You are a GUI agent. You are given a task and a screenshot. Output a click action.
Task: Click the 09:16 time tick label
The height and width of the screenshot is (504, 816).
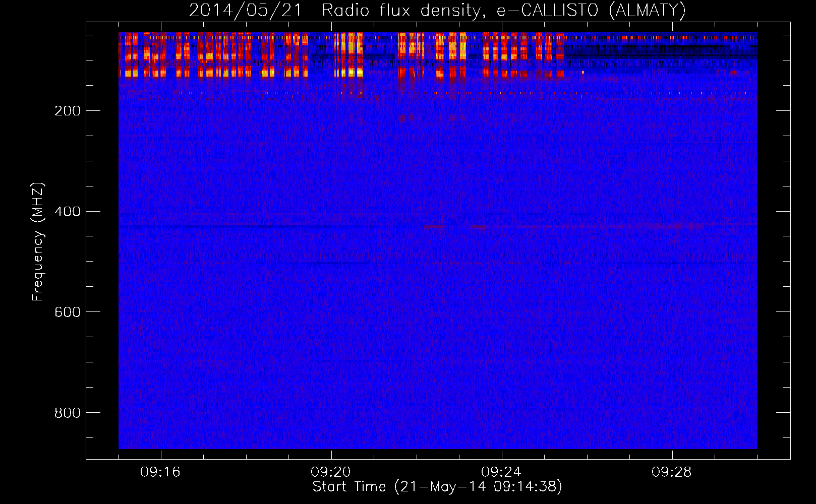tap(160, 472)
